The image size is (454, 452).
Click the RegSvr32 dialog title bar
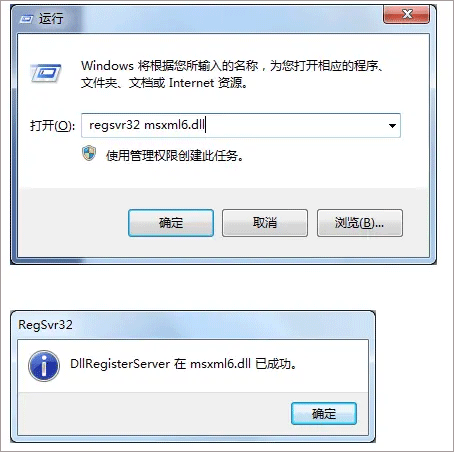pos(193,325)
